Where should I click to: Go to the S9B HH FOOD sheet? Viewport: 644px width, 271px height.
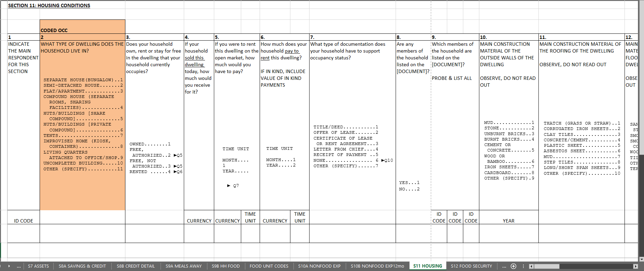[x=225, y=266]
